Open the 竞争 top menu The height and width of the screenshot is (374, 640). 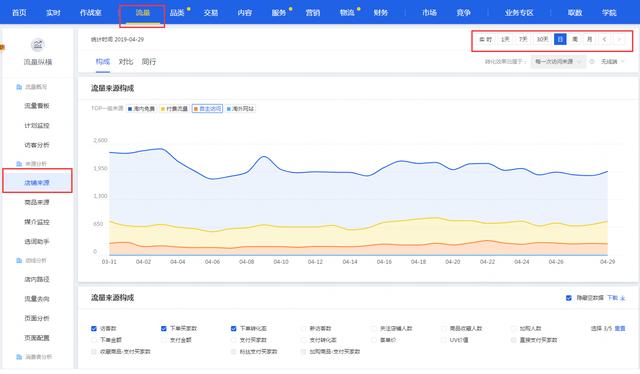463,13
